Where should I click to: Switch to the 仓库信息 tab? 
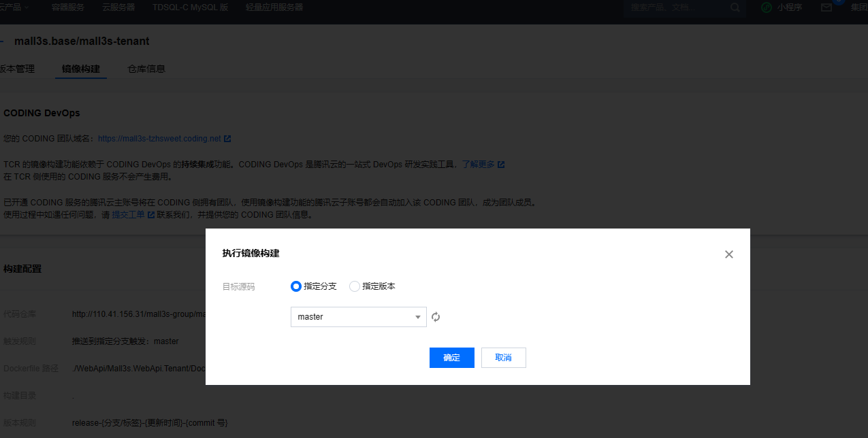pos(146,69)
